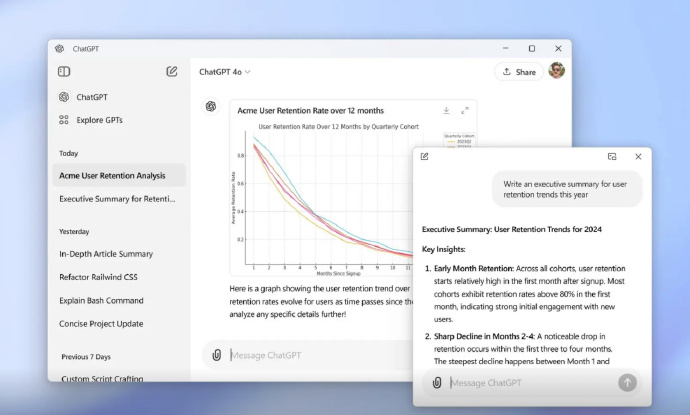Open ChatGPT 4o model dropdown
690x415 pixels.
click(x=224, y=72)
